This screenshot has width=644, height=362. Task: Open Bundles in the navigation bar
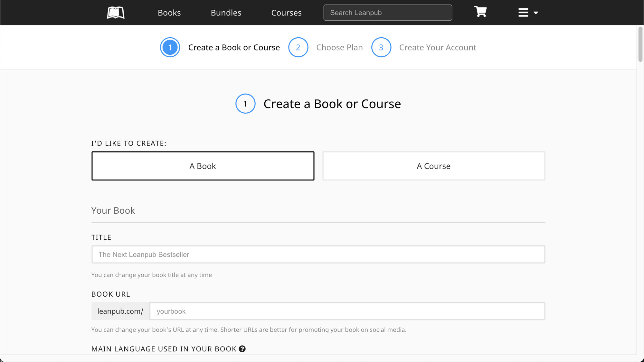pos(226,13)
